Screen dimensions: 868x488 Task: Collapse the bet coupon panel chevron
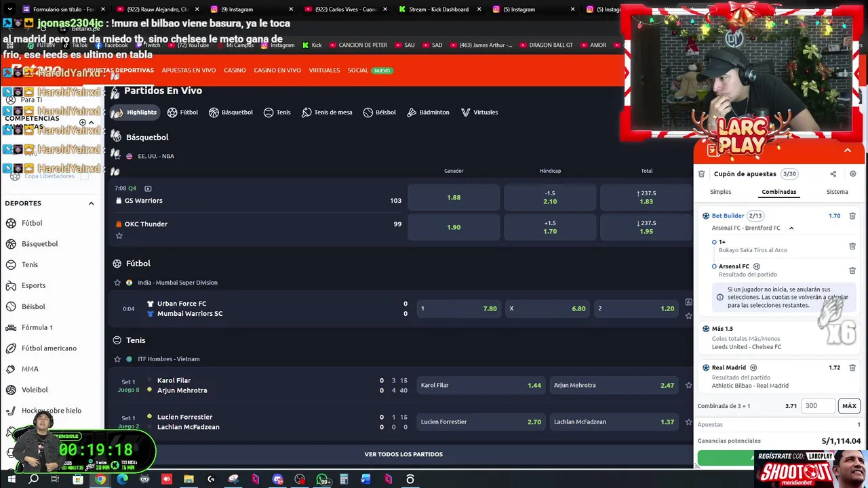(x=847, y=150)
